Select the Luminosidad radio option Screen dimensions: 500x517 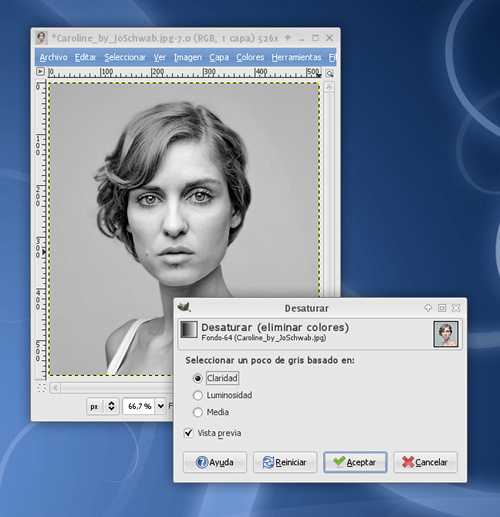198,395
